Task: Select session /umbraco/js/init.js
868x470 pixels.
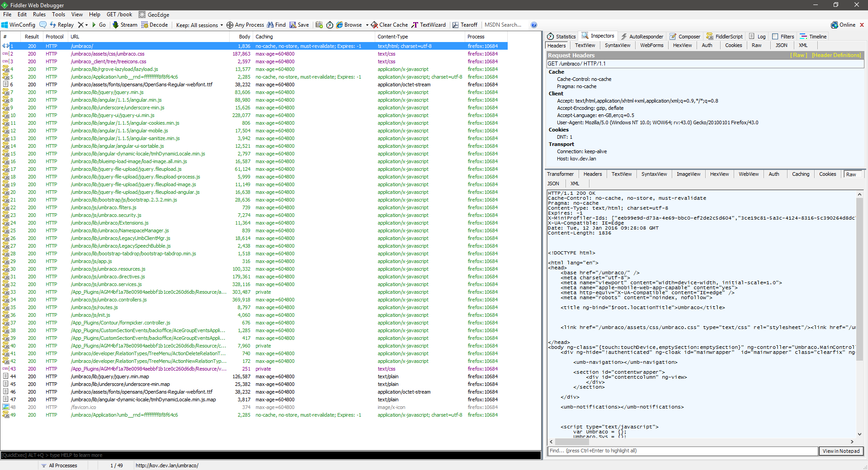Action: [254, 315]
